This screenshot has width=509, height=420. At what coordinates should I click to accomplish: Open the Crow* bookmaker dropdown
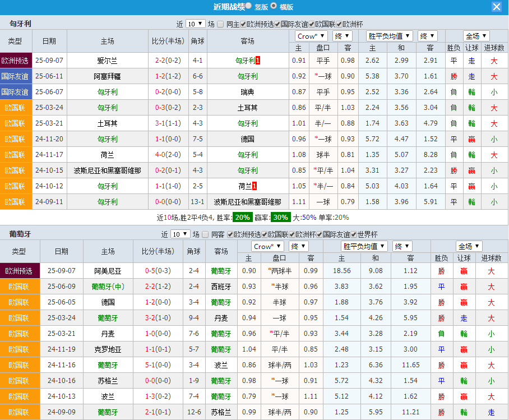pos(311,35)
